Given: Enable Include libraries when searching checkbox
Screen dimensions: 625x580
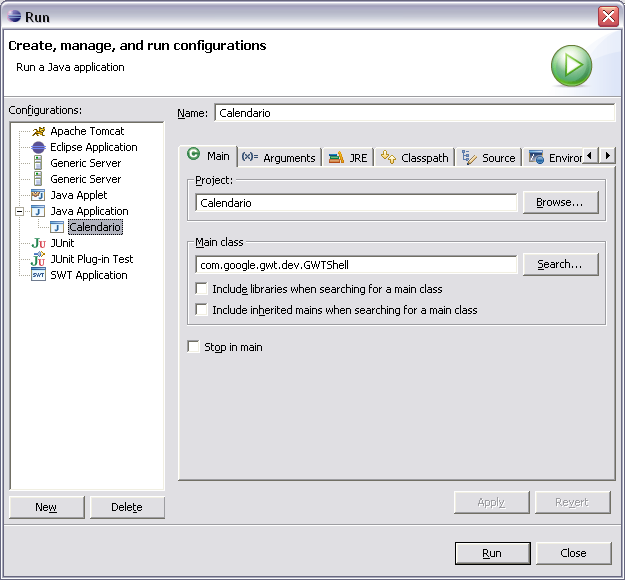Looking at the screenshot, I should 202,289.
